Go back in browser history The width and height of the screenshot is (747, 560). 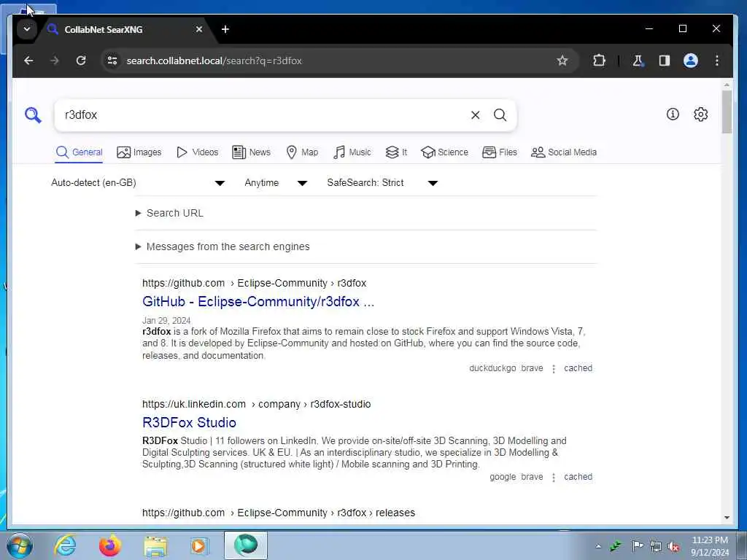pos(28,61)
